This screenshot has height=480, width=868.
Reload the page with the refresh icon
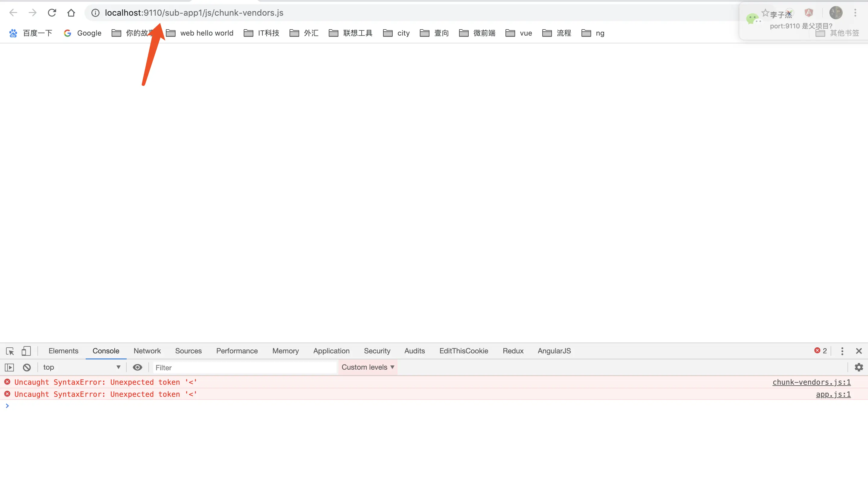point(52,13)
